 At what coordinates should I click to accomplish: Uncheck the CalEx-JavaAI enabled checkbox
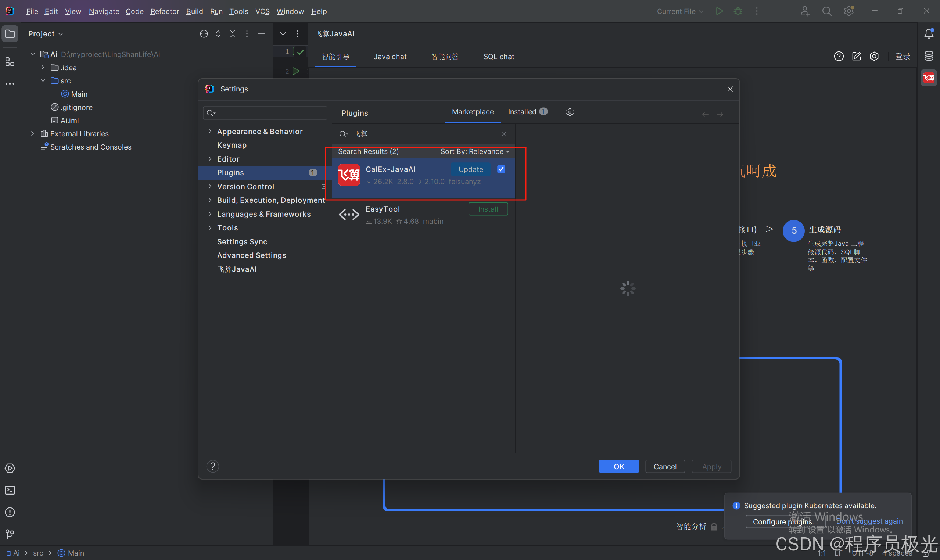(501, 169)
